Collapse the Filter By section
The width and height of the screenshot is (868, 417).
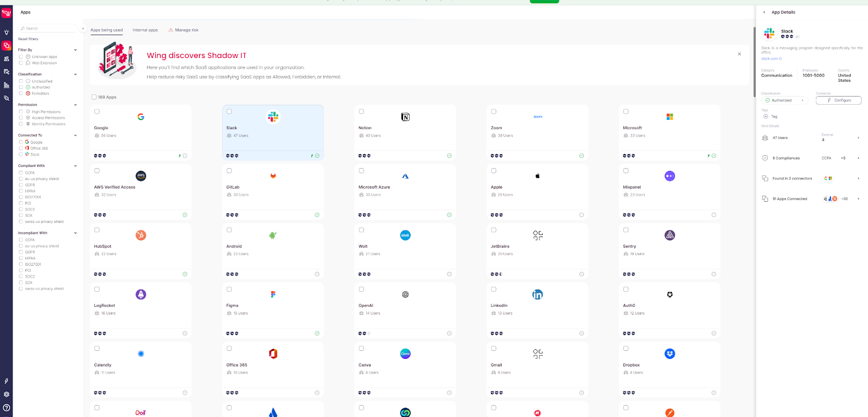75,50
